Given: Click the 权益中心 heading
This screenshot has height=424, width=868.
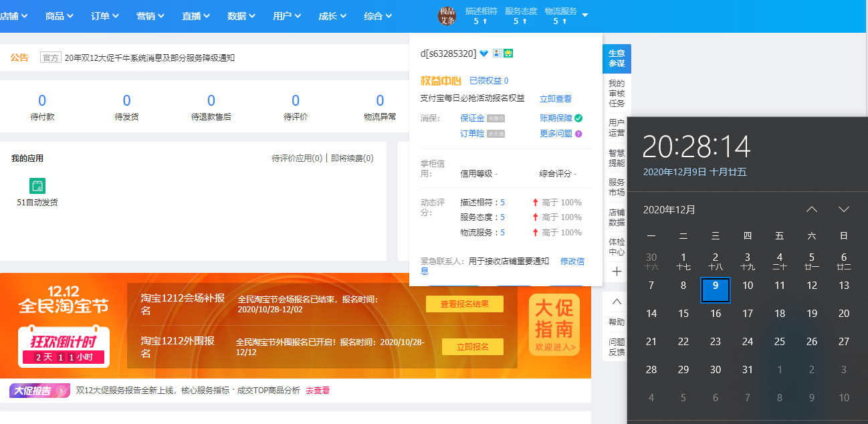Looking at the screenshot, I should (x=441, y=81).
